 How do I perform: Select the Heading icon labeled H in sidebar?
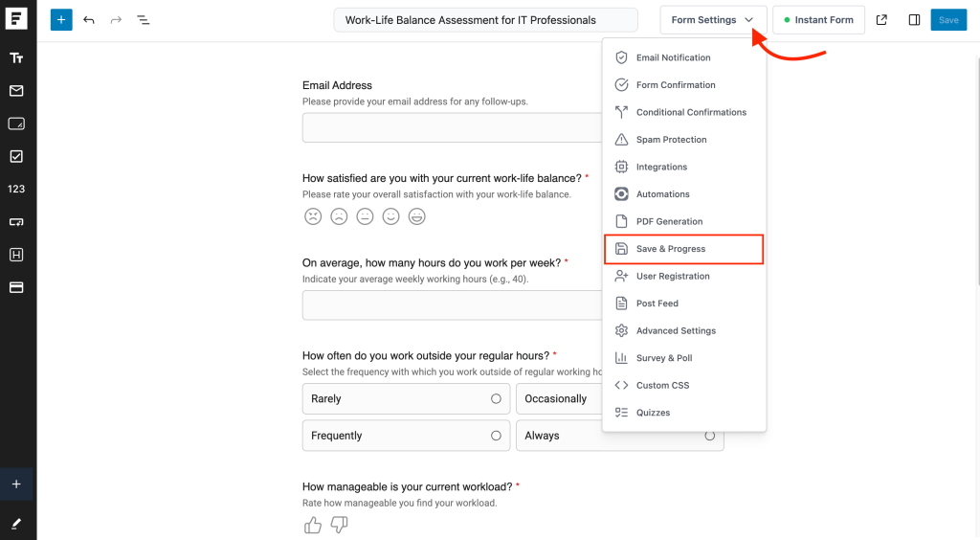(x=16, y=255)
